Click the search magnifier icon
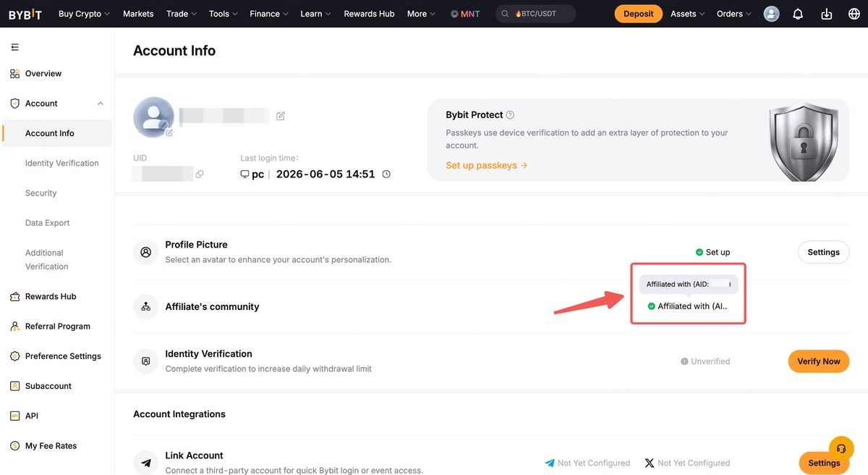The width and height of the screenshot is (868, 475). pyautogui.click(x=504, y=14)
